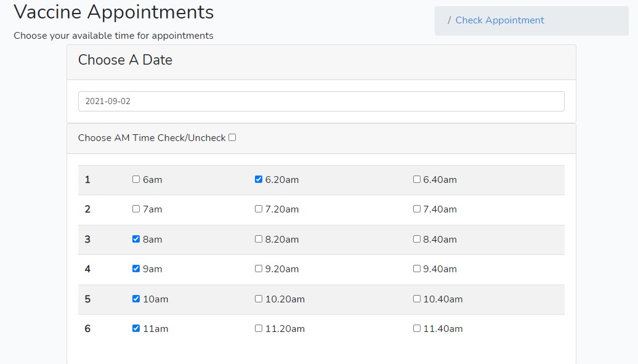Check the 6am time slot checkbox
Screen dimensions: 638x364
click(x=135, y=179)
